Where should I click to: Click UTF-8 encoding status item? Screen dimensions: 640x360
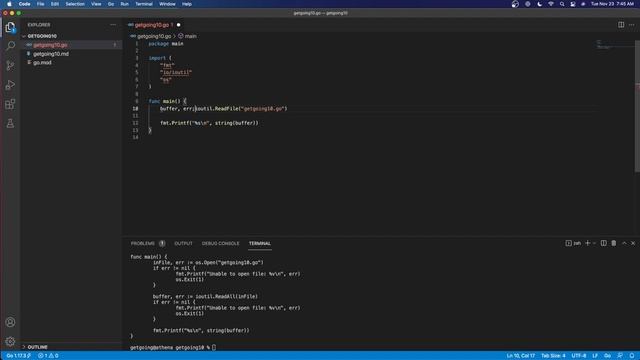(579, 356)
